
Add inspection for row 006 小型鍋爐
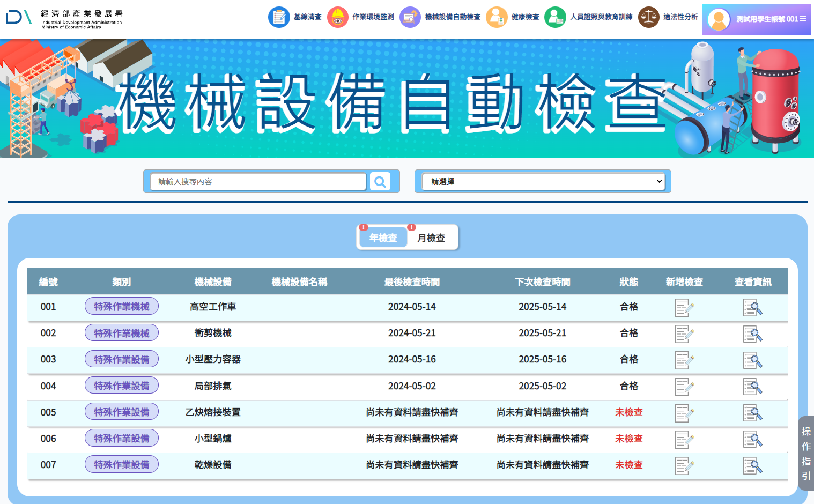click(684, 440)
